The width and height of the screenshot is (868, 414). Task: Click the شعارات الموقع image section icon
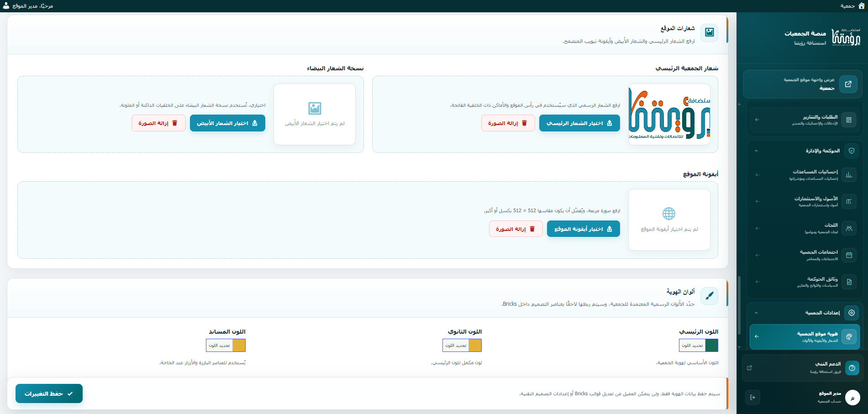pos(709,32)
